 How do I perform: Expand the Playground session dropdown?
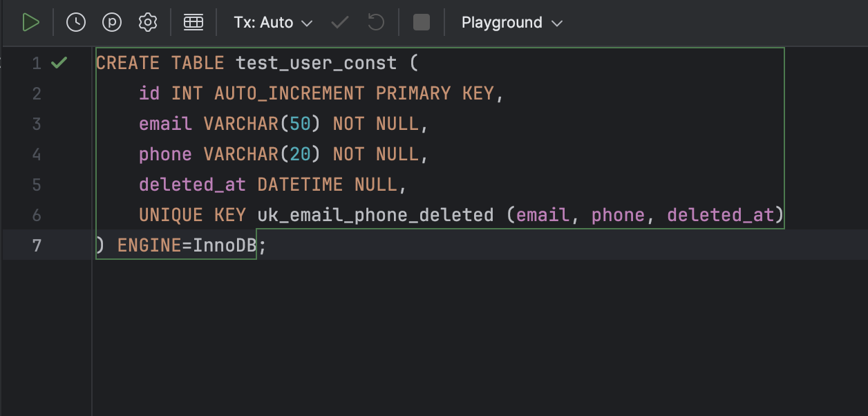[512, 22]
